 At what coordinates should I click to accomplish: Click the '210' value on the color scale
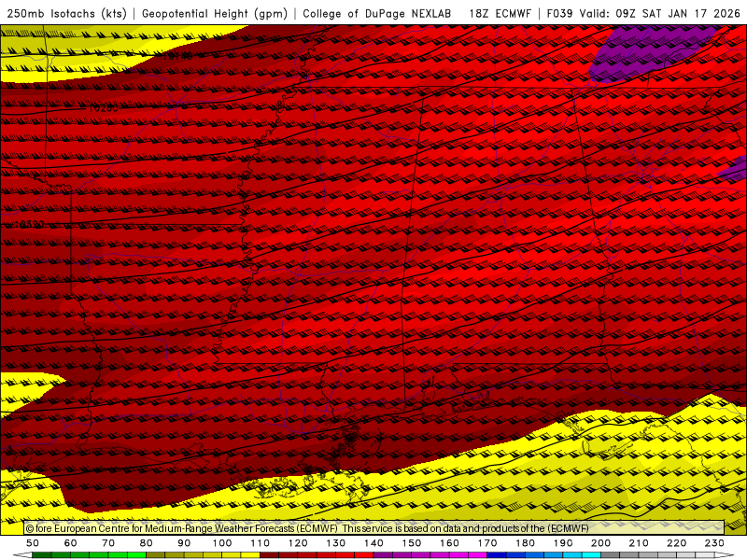coord(639,543)
